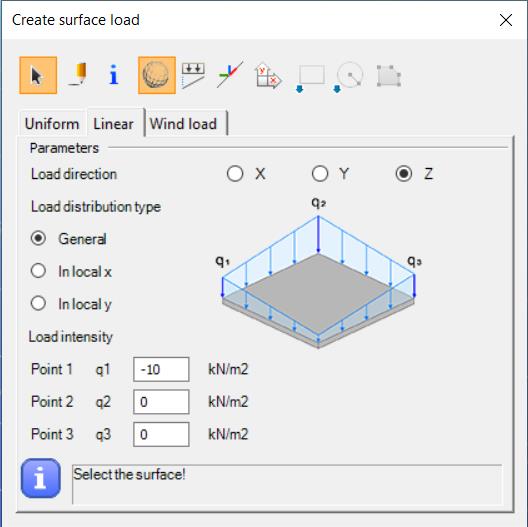Set load direction to Y
This screenshot has height=527, width=528.
[x=330, y=174]
